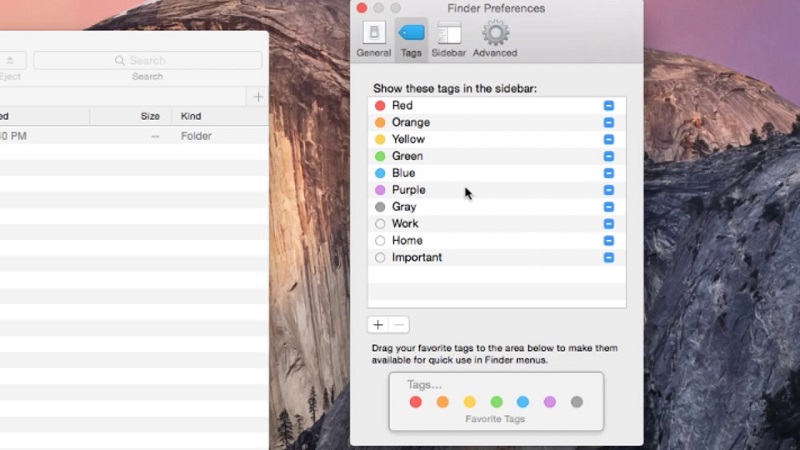Click the Search field in Finder window
This screenshot has width=800, height=450.
point(147,61)
